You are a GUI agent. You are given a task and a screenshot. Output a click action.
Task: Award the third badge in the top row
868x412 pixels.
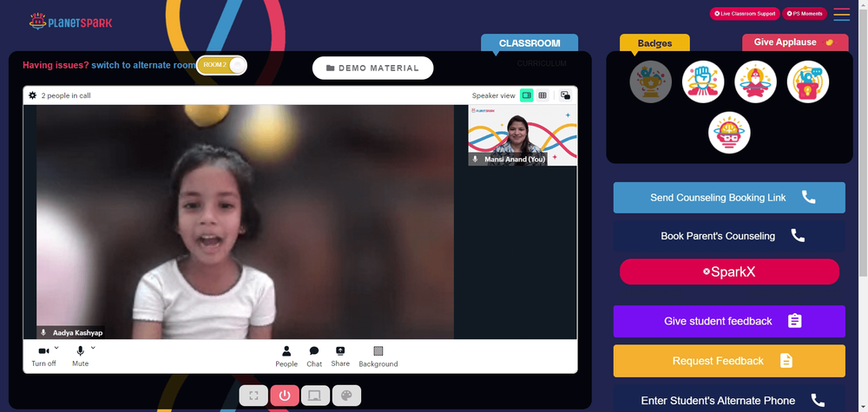pos(756,82)
